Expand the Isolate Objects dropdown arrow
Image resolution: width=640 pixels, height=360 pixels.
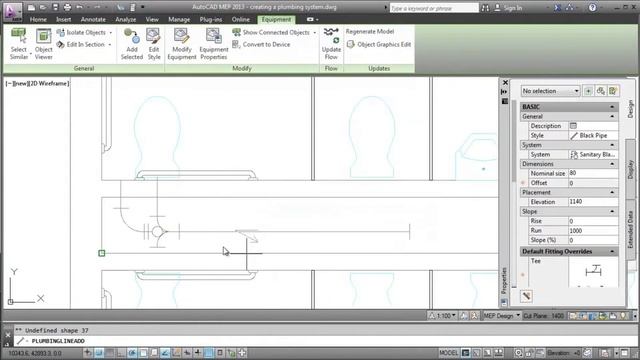111,33
